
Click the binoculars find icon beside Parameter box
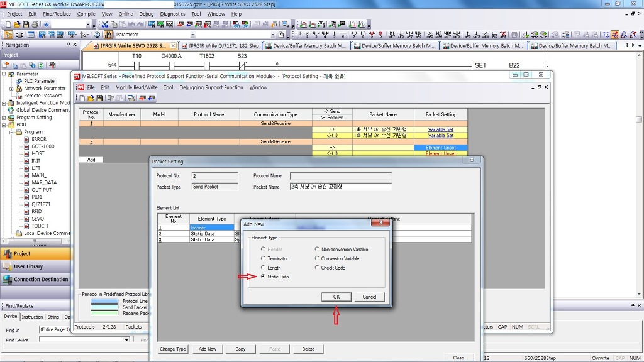click(x=108, y=35)
